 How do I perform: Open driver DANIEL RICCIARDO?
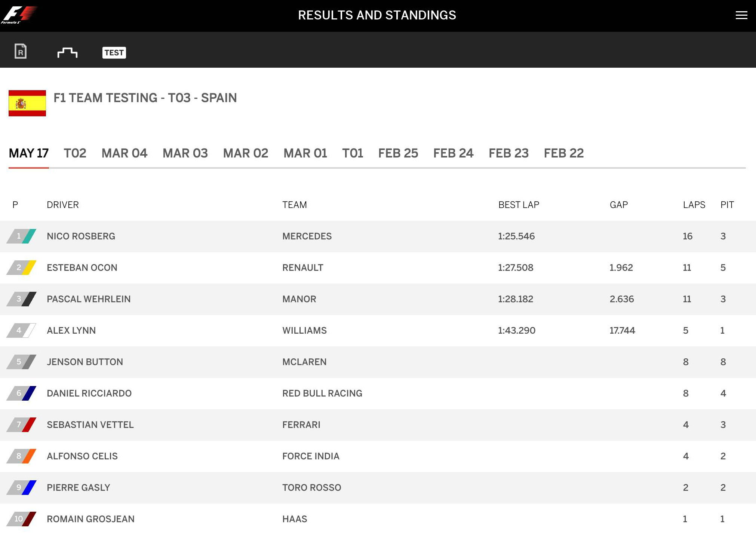pos(89,394)
